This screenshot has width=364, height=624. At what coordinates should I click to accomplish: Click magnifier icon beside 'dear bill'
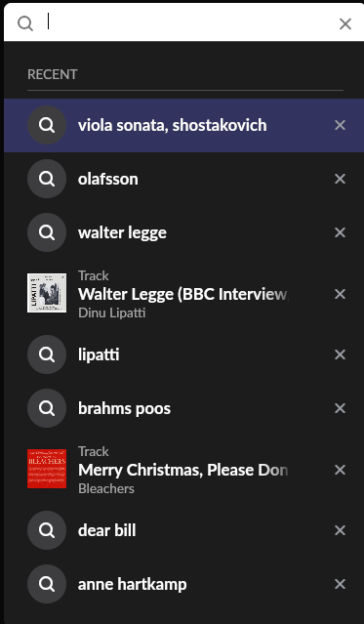(47, 530)
